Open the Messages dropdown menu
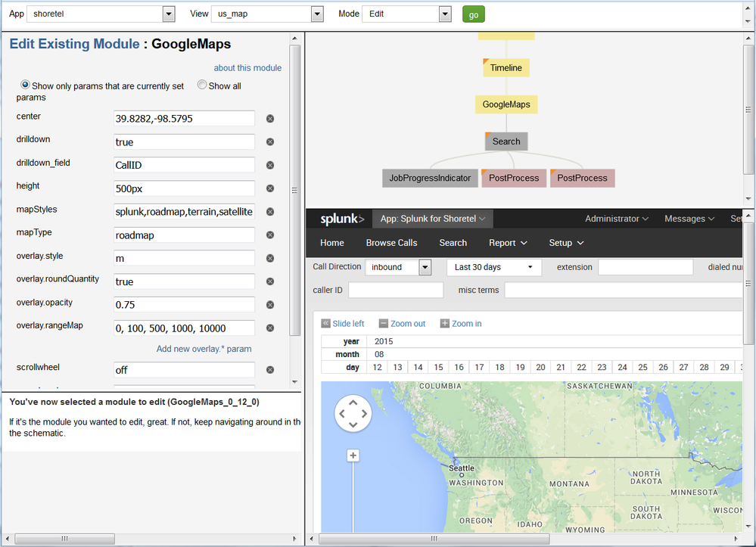This screenshot has height=547, width=756. click(x=689, y=219)
